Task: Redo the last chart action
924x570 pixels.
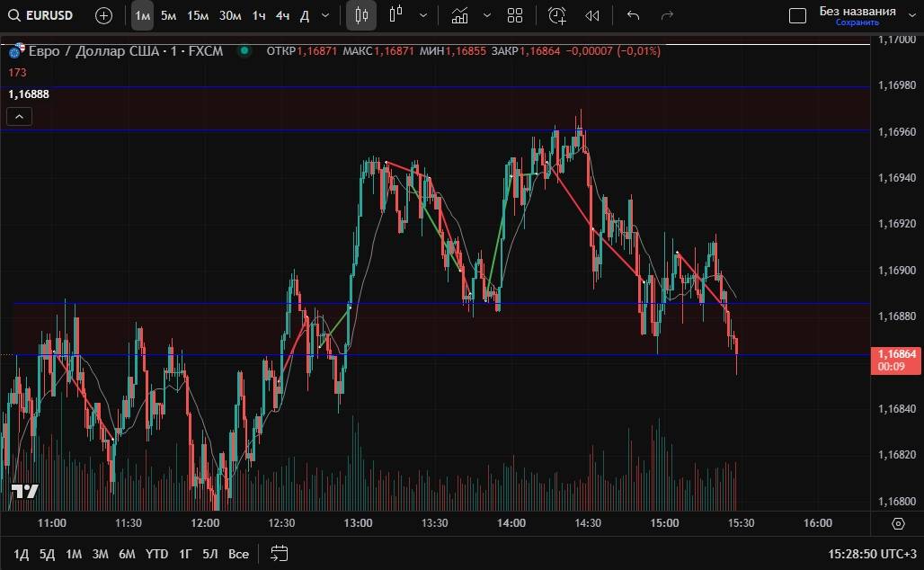Action: click(x=667, y=15)
